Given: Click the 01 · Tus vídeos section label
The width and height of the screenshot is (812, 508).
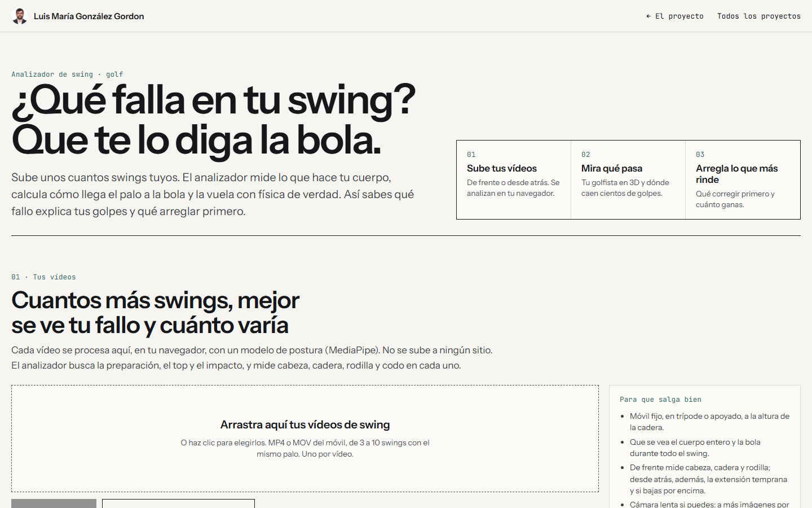Looking at the screenshot, I should pyautogui.click(x=43, y=277).
